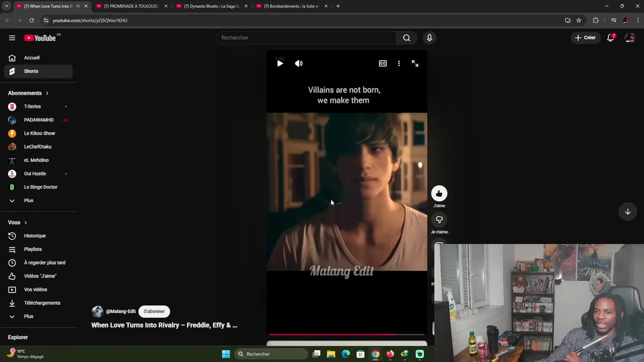Enter fullscreen on the Short
The image size is (644, 362).
click(x=415, y=63)
